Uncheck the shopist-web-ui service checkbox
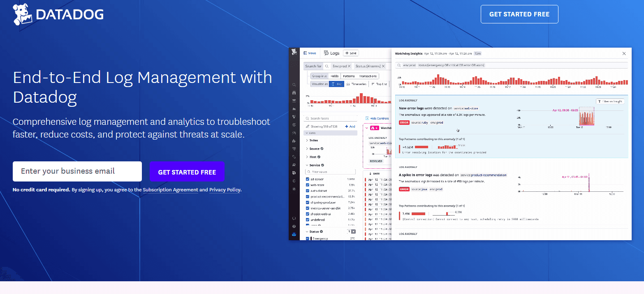Image resolution: width=644 pixels, height=294 pixels. [x=308, y=214]
